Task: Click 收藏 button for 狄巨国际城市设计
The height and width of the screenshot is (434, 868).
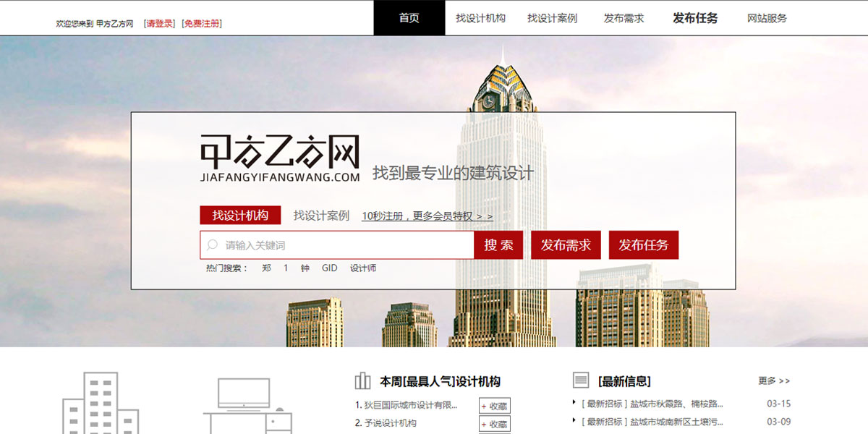Action: pyautogui.click(x=494, y=406)
